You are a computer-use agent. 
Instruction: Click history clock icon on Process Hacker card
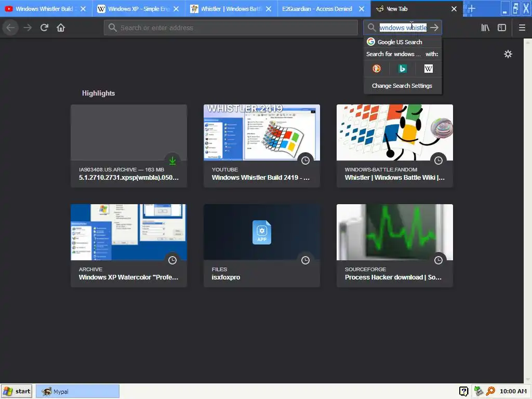(438, 260)
